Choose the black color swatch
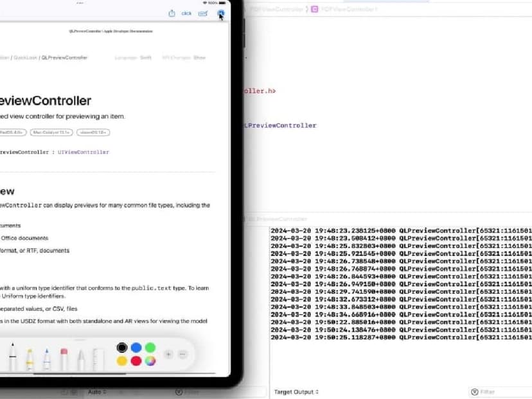The width and height of the screenshot is (532, 399). pos(122,348)
